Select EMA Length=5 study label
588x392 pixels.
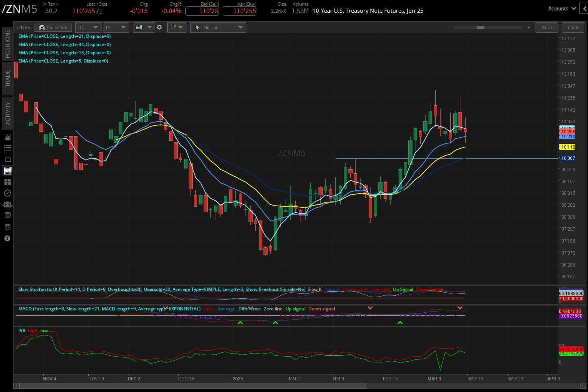pyautogui.click(x=63, y=61)
